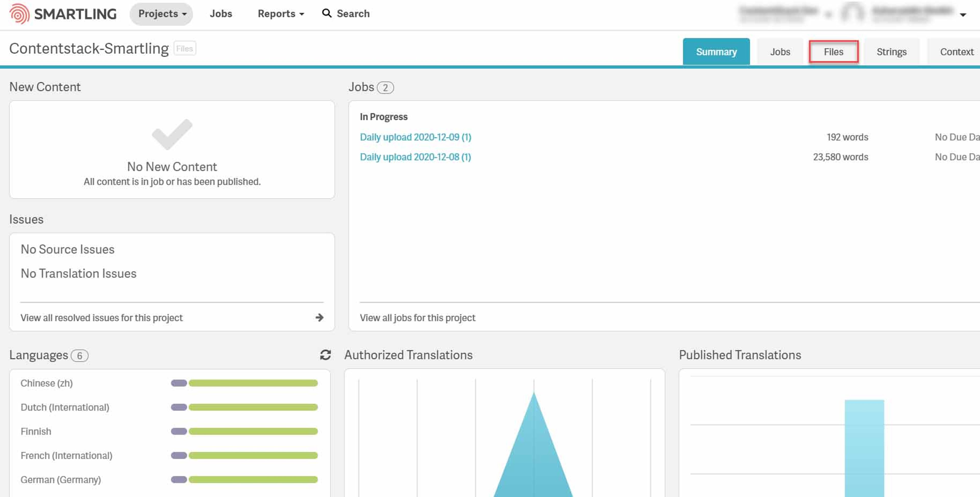Click the Authorized Translations heading
Screen dimensions: 980x497
click(408, 355)
